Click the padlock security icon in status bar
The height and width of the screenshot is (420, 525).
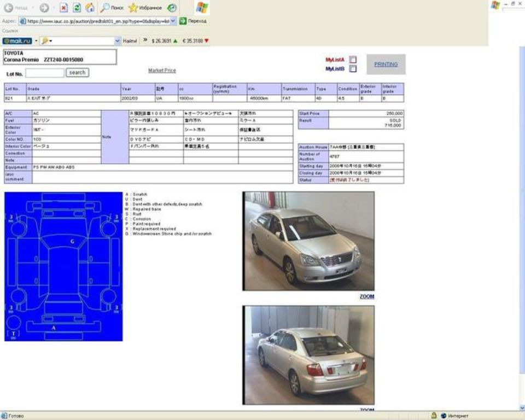[x=434, y=416]
